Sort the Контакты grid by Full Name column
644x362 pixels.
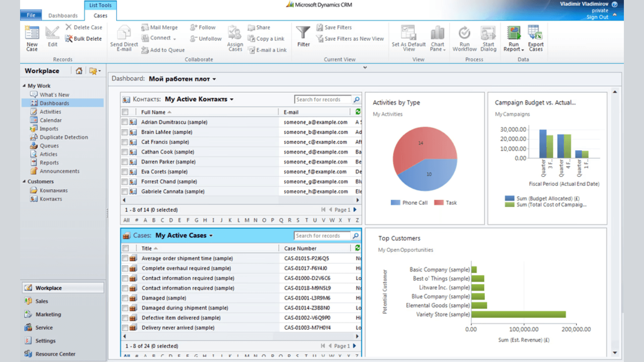click(x=153, y=112)
